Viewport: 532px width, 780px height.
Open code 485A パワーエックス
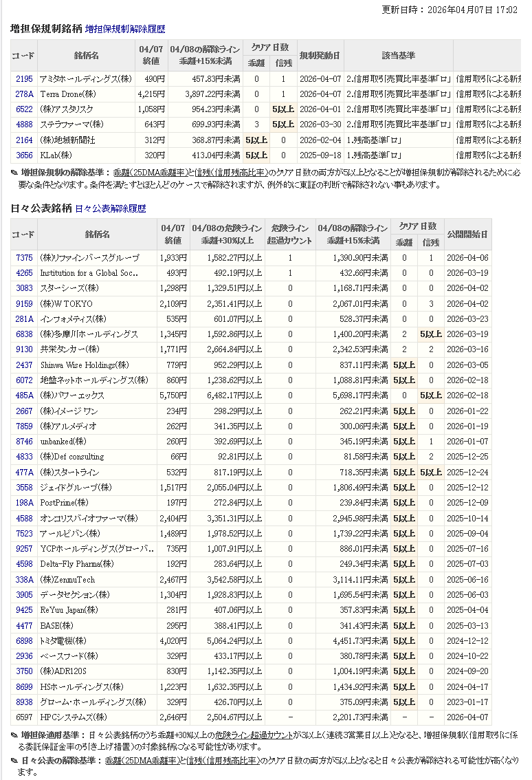24,396
